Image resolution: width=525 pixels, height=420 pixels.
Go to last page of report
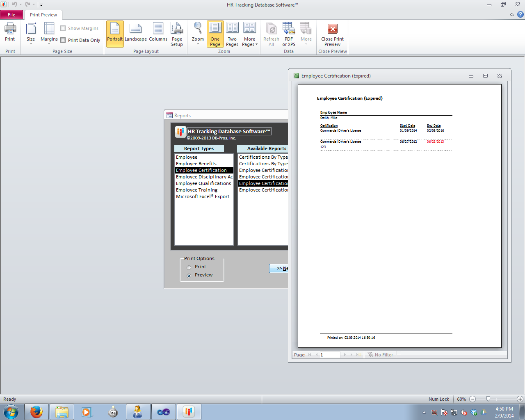[352, 355]
